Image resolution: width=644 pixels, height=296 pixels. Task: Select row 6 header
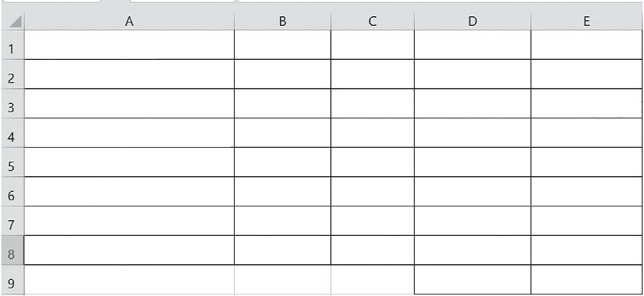12,192
